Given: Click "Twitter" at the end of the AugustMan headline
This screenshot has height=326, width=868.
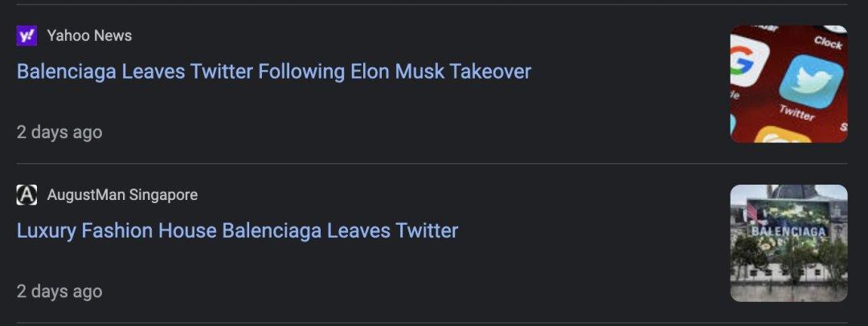Looking at the screenshot, I should tap(426, 231).
